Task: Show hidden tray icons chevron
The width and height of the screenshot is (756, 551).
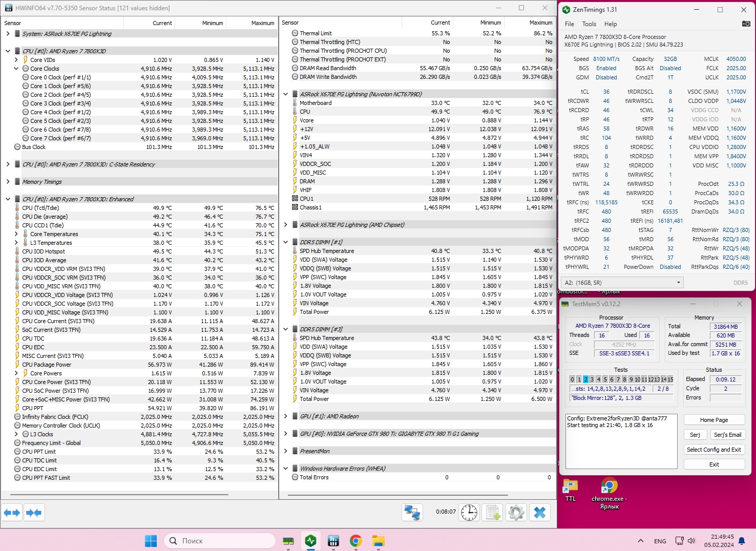Action: (x=641, y=541)
